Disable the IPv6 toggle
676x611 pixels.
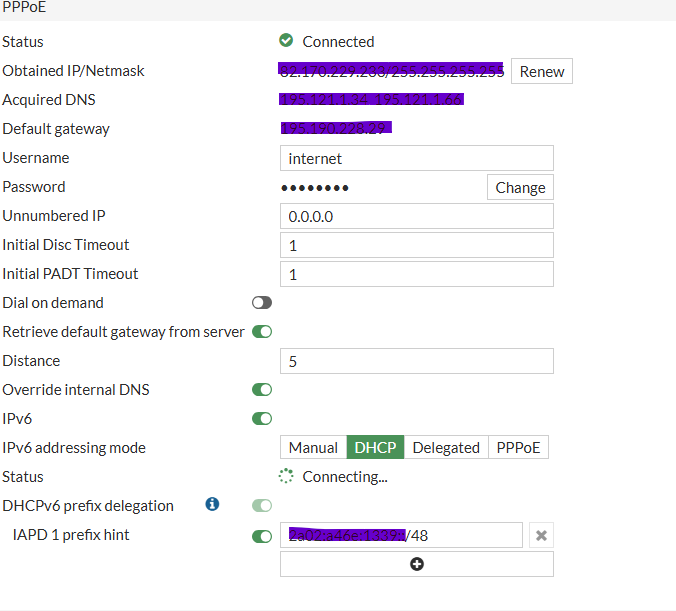(x=262, y=418)
